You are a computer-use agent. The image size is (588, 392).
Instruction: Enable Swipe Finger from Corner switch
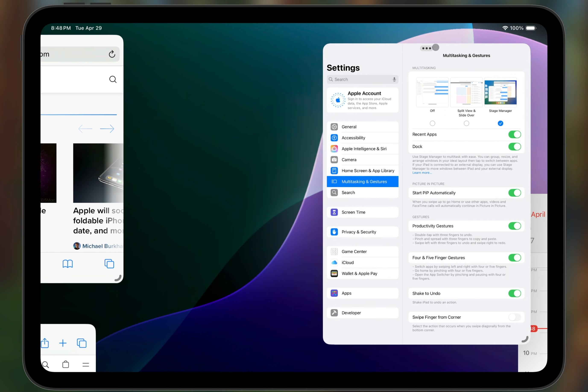click(515, 317)
